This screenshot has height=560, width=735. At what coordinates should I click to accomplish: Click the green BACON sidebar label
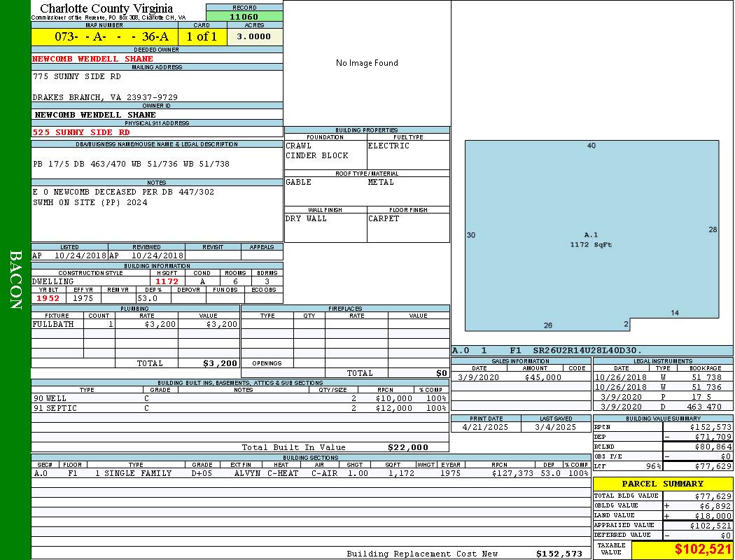pyautogui.click(x=15, y=280)
